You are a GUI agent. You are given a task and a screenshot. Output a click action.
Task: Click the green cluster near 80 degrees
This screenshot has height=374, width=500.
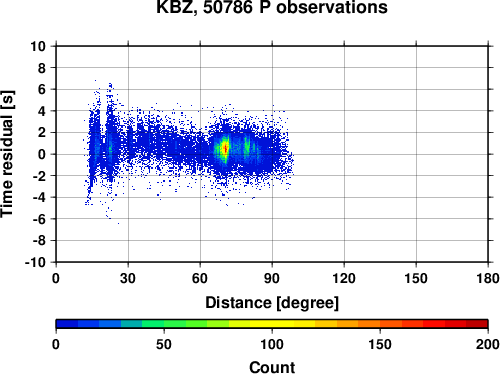[x=247, y=146]
